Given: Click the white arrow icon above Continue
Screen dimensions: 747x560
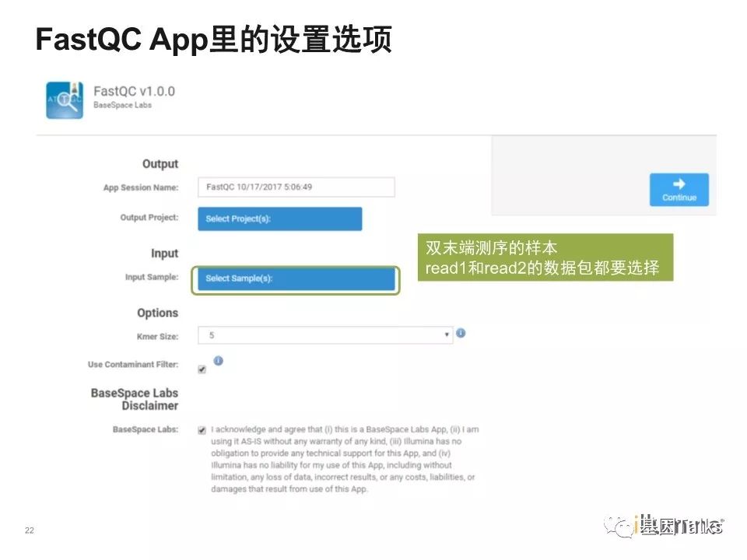Looking at the screenshot, I should 679,184.
